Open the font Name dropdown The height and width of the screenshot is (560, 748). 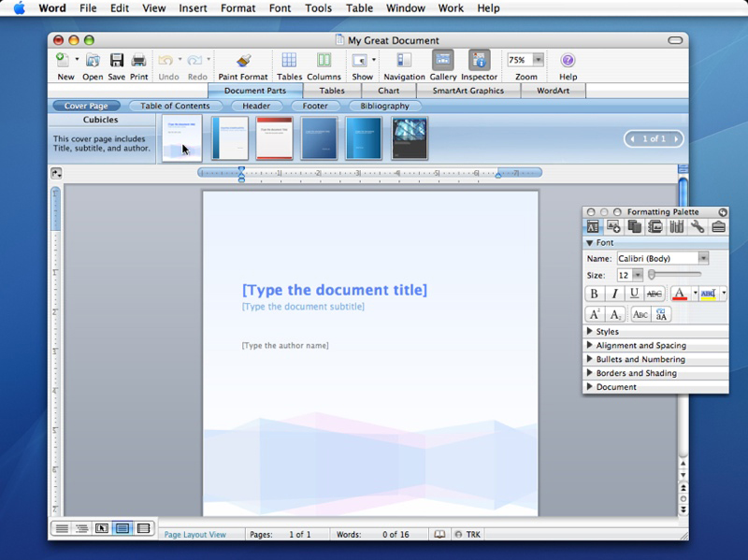pos(703,258)
